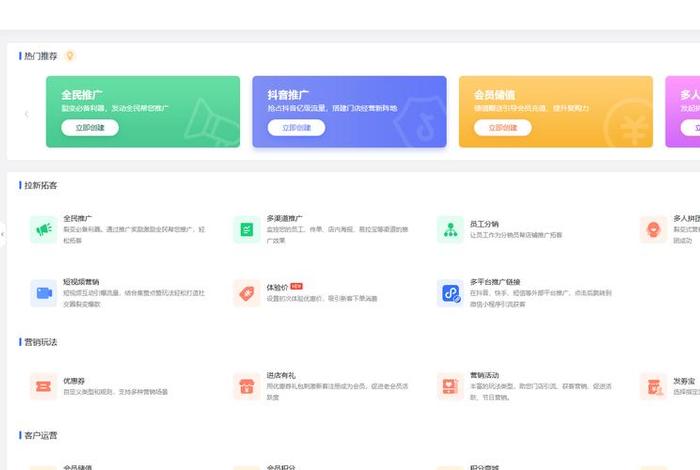Click the 多平台推广链接 title text
Screen dimensions: 700x470
click(495, 282)
